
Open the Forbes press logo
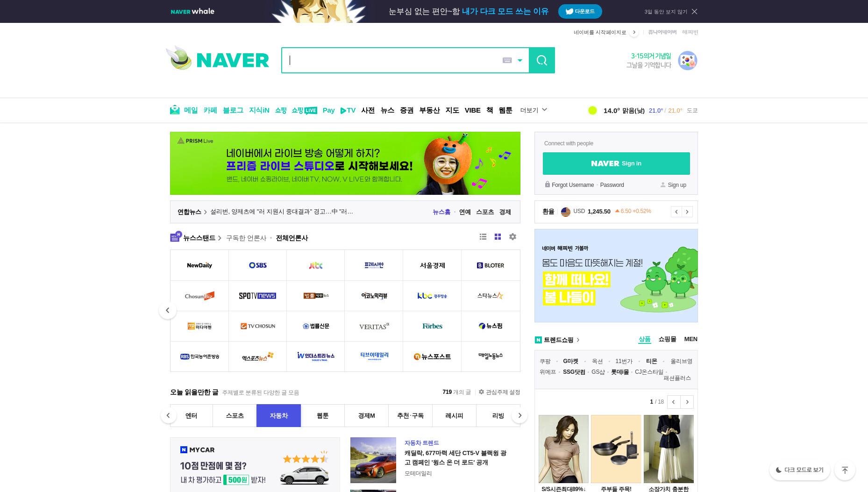(432, 326)
